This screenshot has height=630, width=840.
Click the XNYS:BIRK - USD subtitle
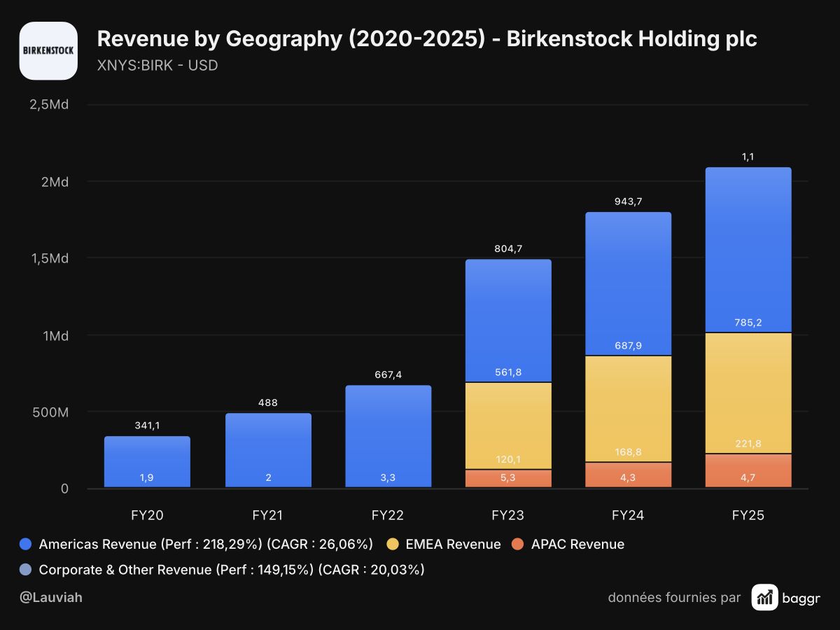point(157,66)
